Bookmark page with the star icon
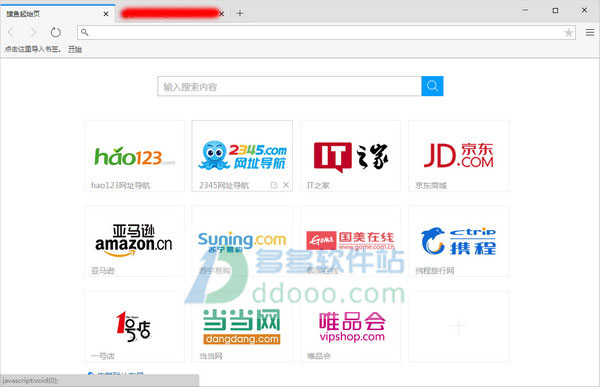This screenshot has width=600, height=387. [x=569, y=33]
